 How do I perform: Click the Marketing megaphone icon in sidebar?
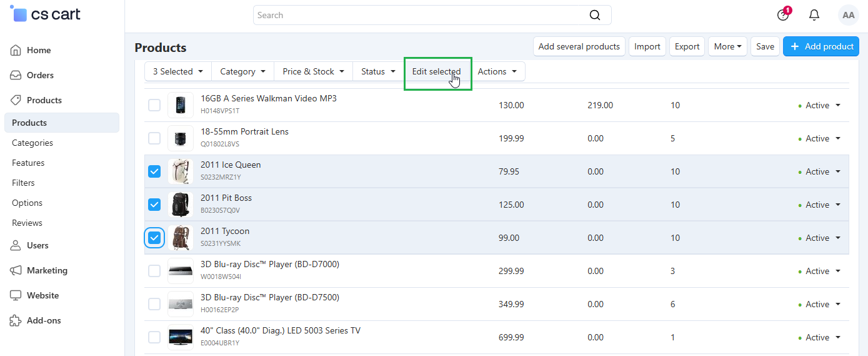16,270
